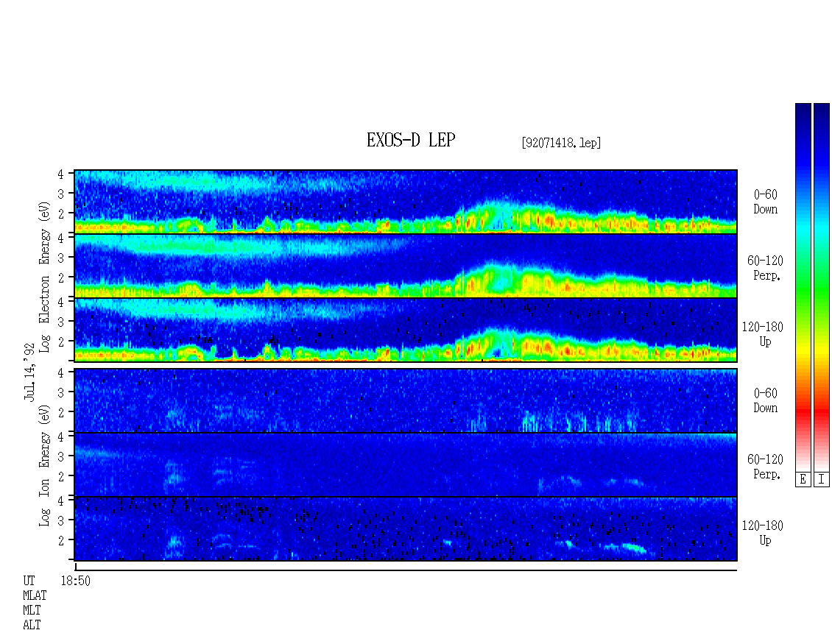Select the MLAT row label
Image resolution: width=832 pixels, height=644 pixels.
[x=35, y=595]
